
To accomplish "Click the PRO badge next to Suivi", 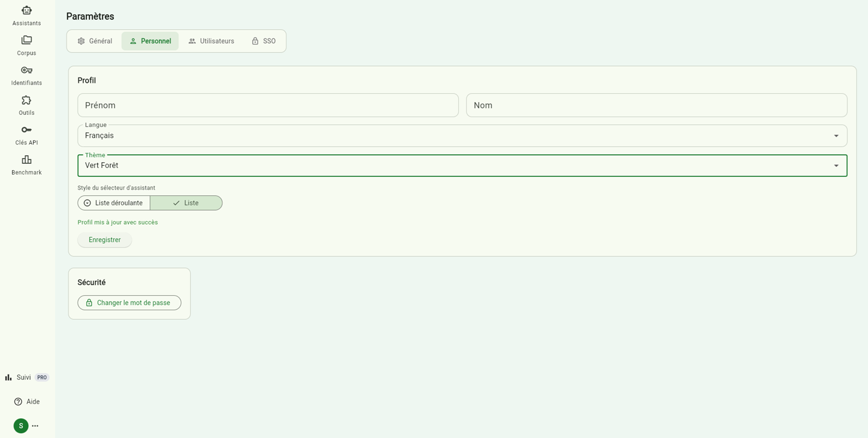I will point(42,377).
